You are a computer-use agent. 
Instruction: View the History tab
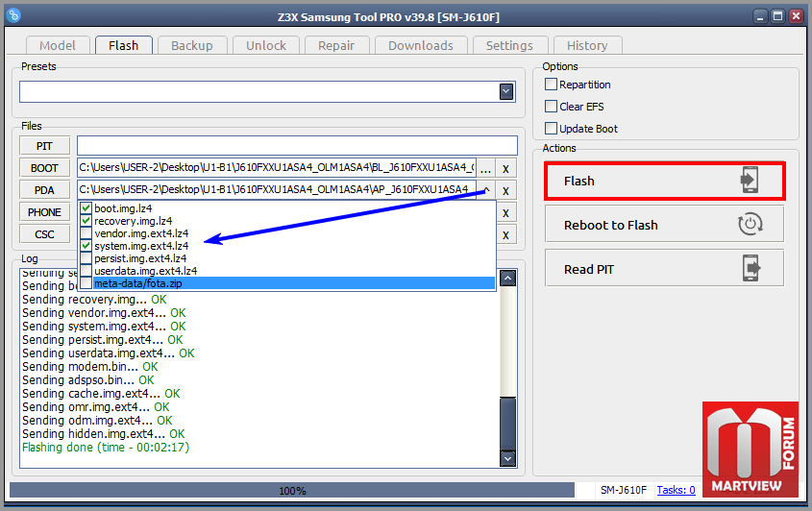(587, 45)
